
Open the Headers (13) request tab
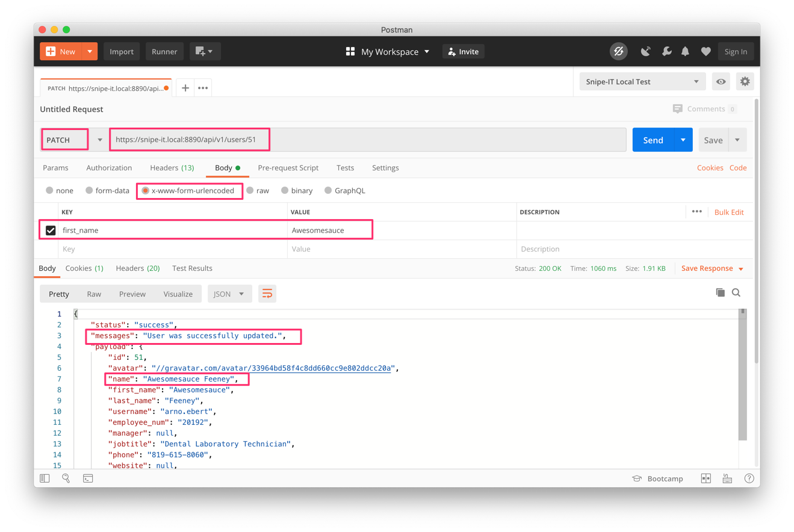[172, 168]
